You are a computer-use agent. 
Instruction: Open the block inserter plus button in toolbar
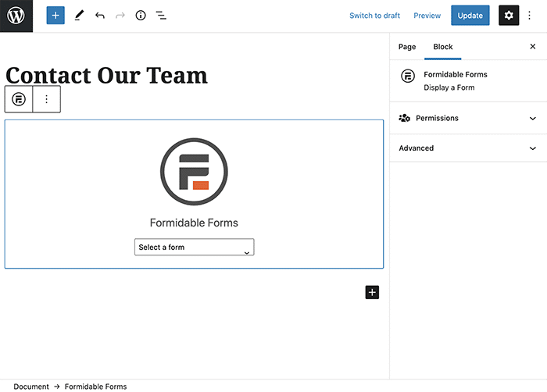click(55, 16)
